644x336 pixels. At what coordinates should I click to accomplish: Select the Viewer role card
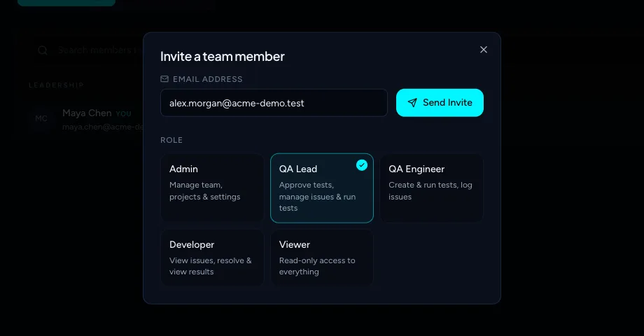(322, 258)
